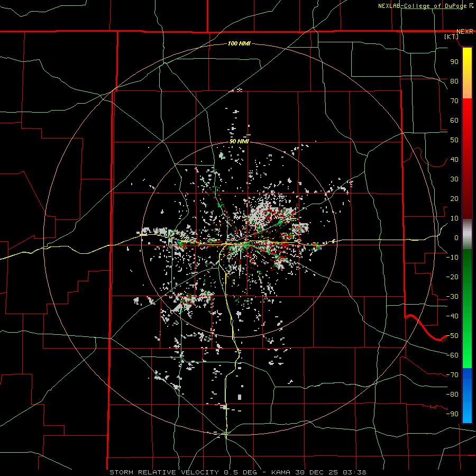
Task: Click the STORM RELATIVE VELOCITY 0.5 DEG title
Action: click(183, 472)
